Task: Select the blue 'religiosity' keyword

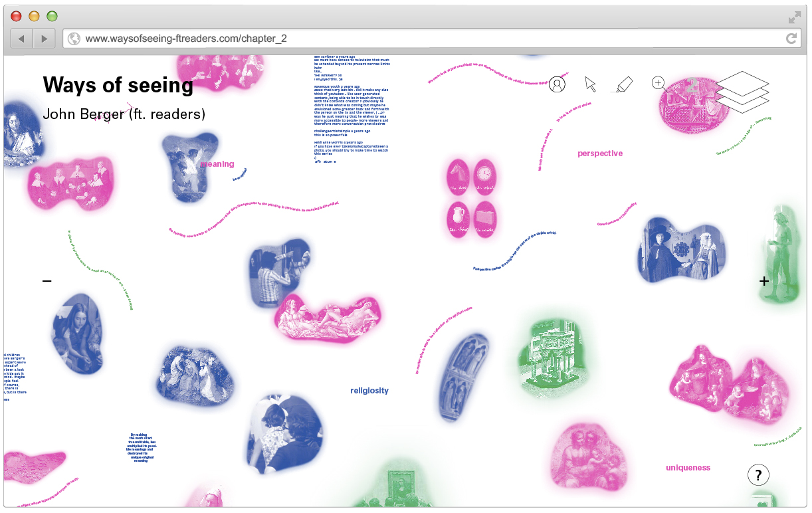Action: [x=369, y=391]
